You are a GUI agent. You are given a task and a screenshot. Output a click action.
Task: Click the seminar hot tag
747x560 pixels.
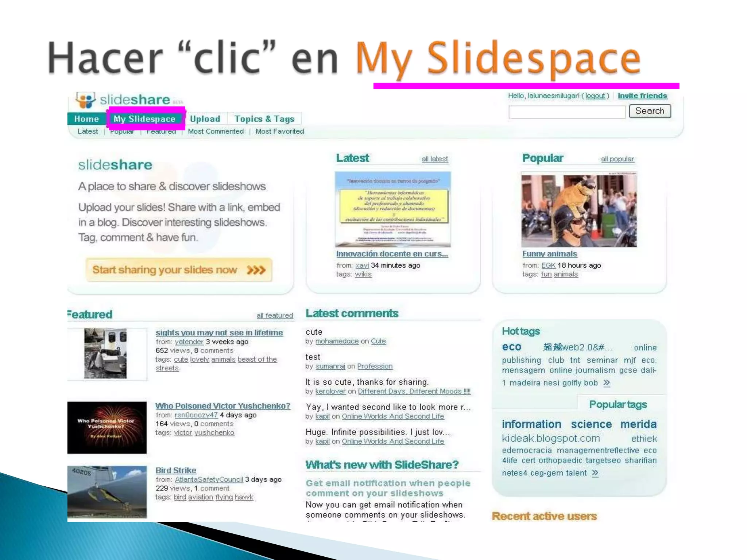tap(602, 360)
